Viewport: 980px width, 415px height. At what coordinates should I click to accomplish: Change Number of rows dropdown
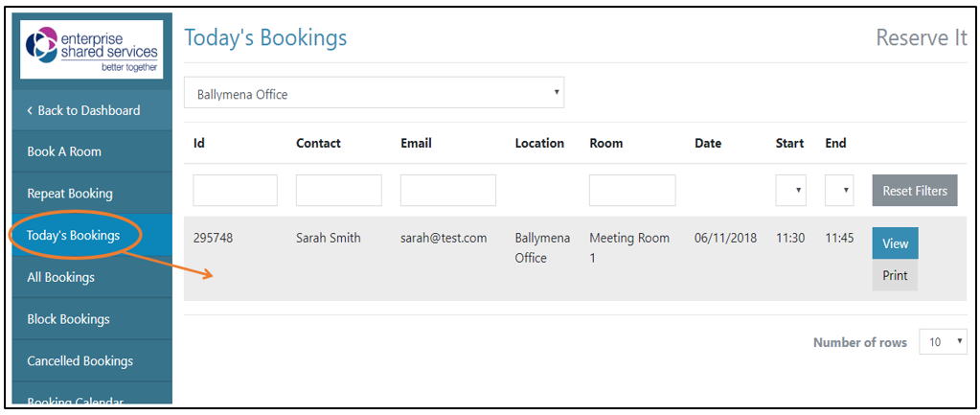point(944,342)
